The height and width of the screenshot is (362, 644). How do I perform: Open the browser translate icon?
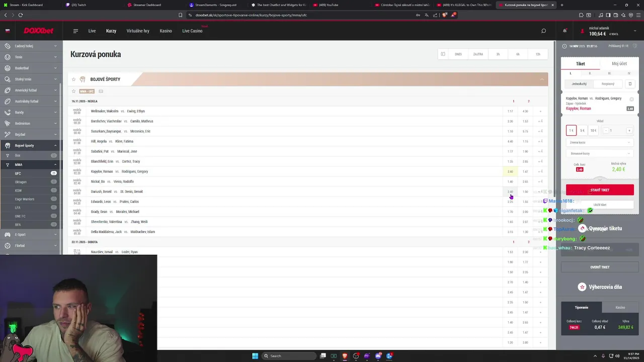pos(426,15)
